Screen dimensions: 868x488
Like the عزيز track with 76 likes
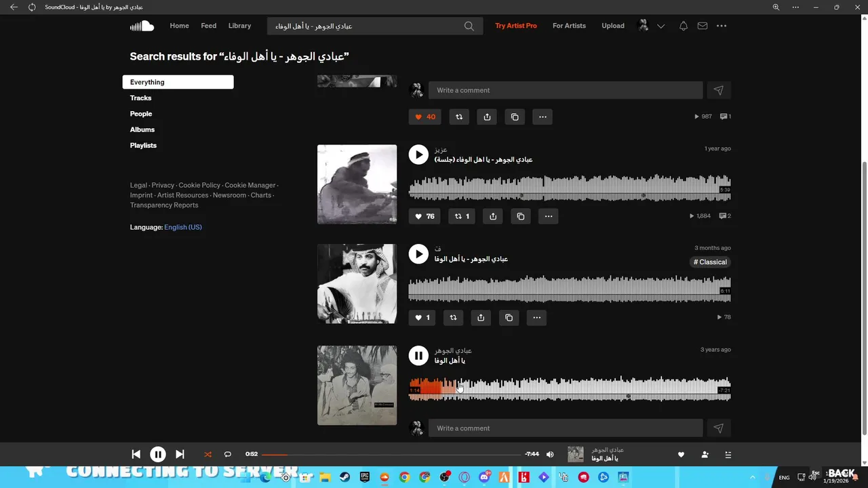click(x=425, y=216)
